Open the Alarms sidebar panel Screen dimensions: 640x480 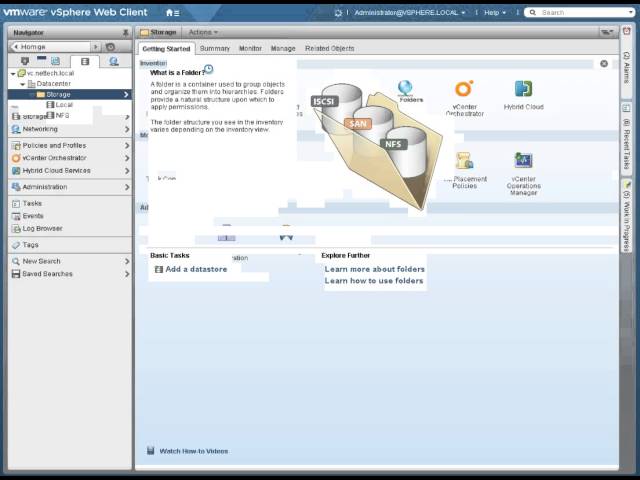coord(626,62)
